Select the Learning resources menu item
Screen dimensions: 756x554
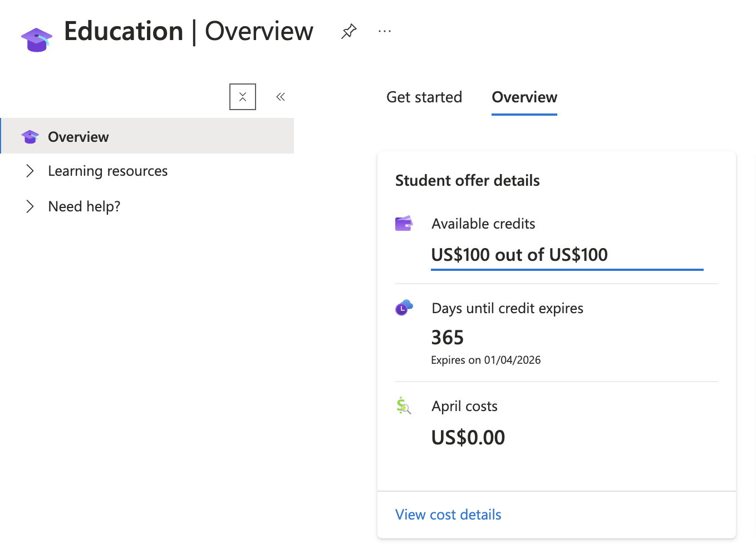107,171
